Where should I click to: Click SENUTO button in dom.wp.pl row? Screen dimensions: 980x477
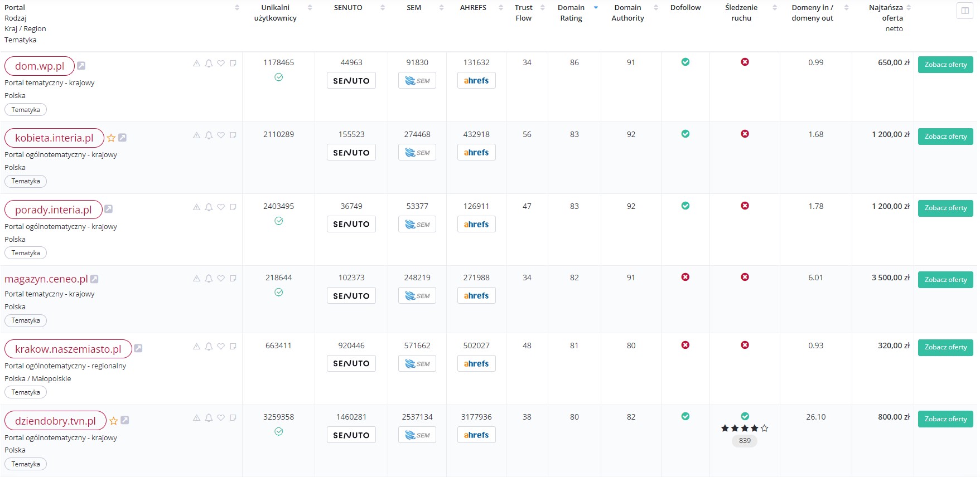pos(351,81)
